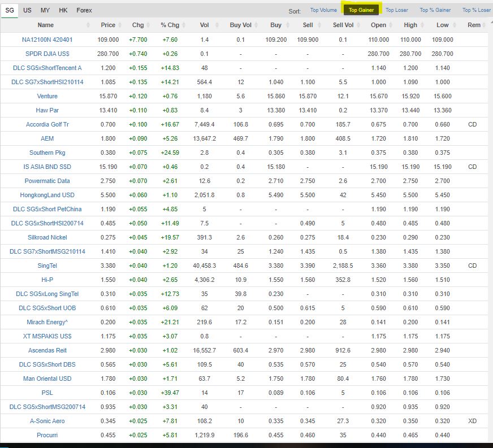Open Ascendas Reit stock link
The height and width of the screenshot is (448, 493).
47,351
